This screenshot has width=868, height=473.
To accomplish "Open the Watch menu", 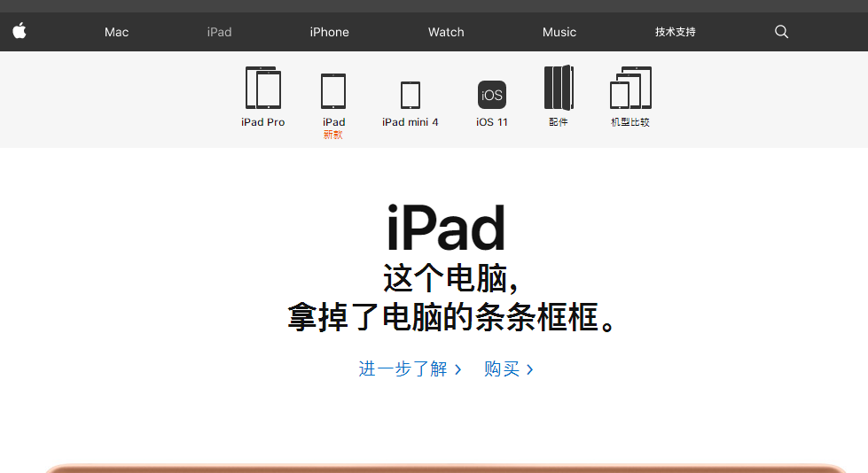I will pos(446,32).
